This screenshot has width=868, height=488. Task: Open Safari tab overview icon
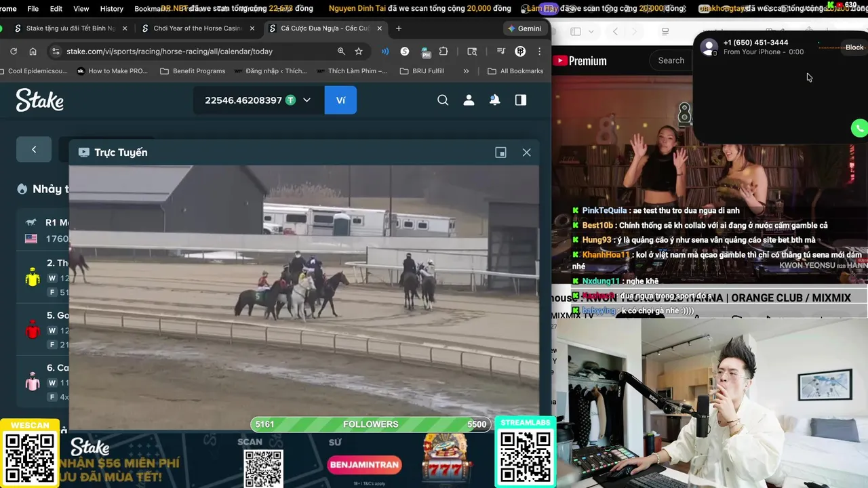click(665, 32)
